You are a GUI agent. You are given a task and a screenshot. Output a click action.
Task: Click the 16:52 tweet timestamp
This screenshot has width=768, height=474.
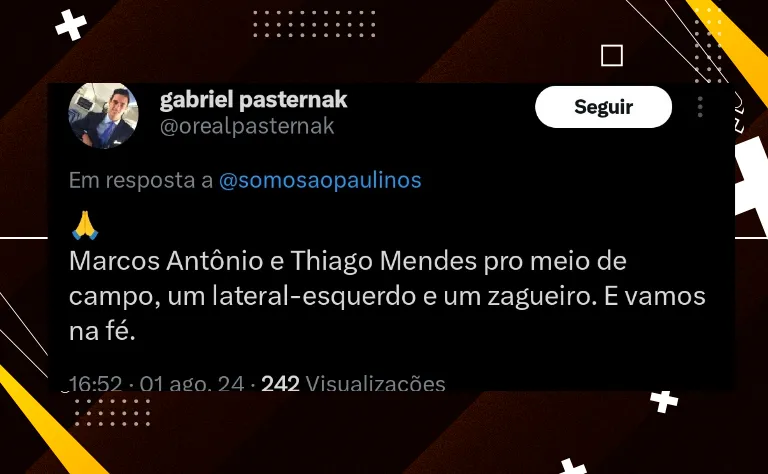[96, 383]
